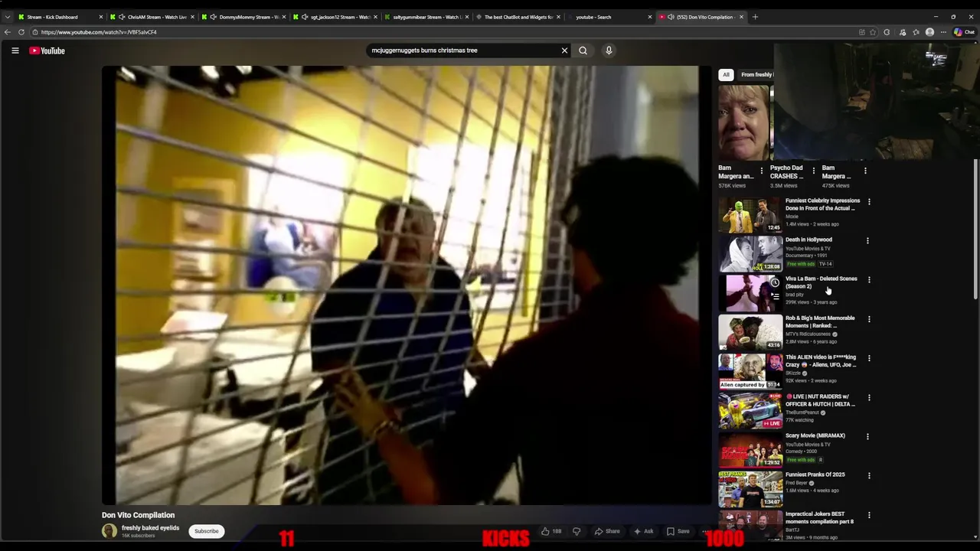Switch to Stream - Kick Dashboard tab
Image resolution: width=980 pixels, height=551 pixels.
pyautogui.click(x=61, y=17)
